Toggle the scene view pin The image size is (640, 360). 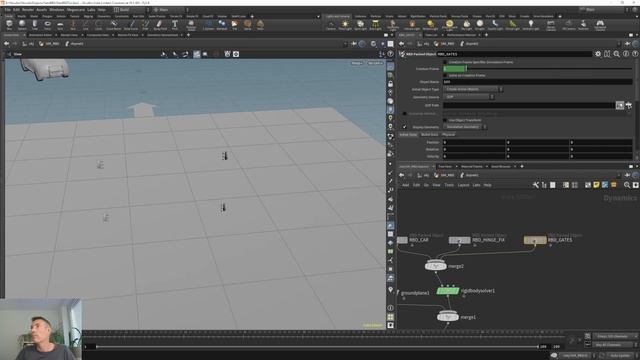tap(353, 44)
